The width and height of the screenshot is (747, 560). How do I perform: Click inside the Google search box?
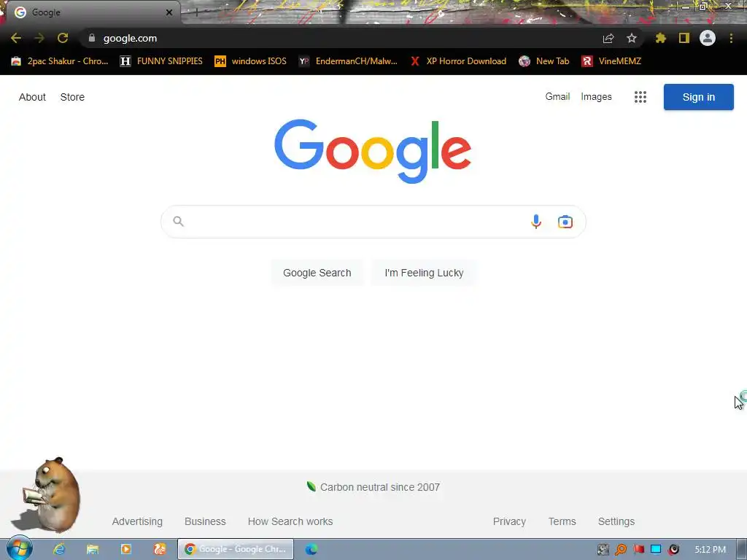pos(373,222)
